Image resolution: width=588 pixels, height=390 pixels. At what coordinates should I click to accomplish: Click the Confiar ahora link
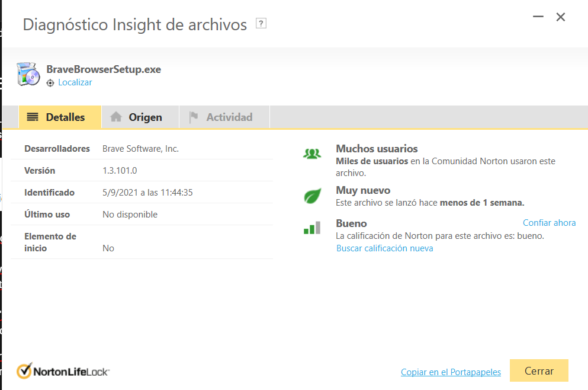pyautogui.click(x=550, y=223)
